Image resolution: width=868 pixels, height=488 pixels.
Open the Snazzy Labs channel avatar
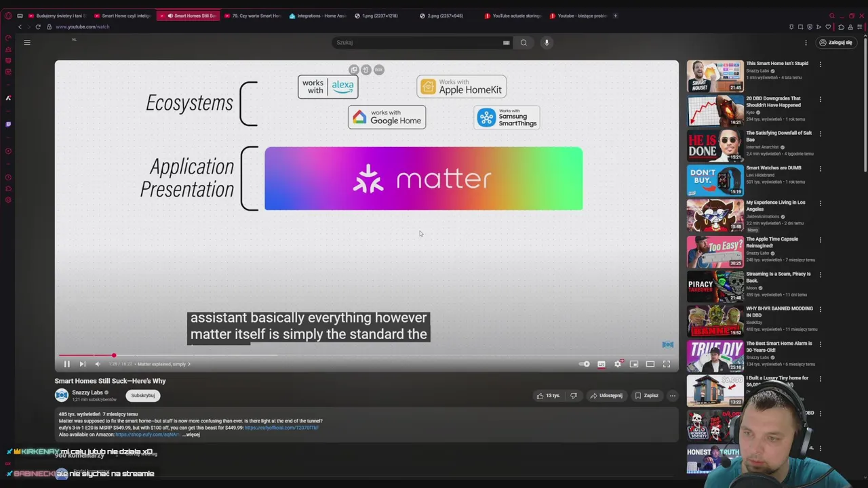click(62, 395)
